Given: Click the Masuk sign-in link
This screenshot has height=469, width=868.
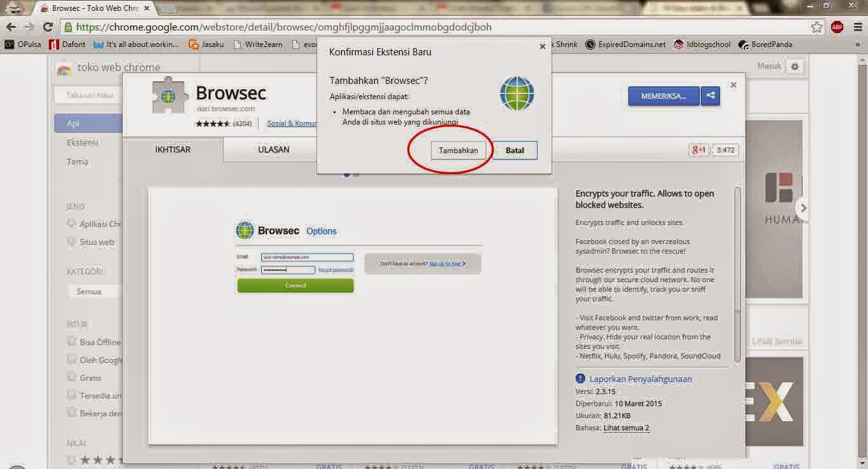Looking at the screenshot, I should click(x=768, y=66).
